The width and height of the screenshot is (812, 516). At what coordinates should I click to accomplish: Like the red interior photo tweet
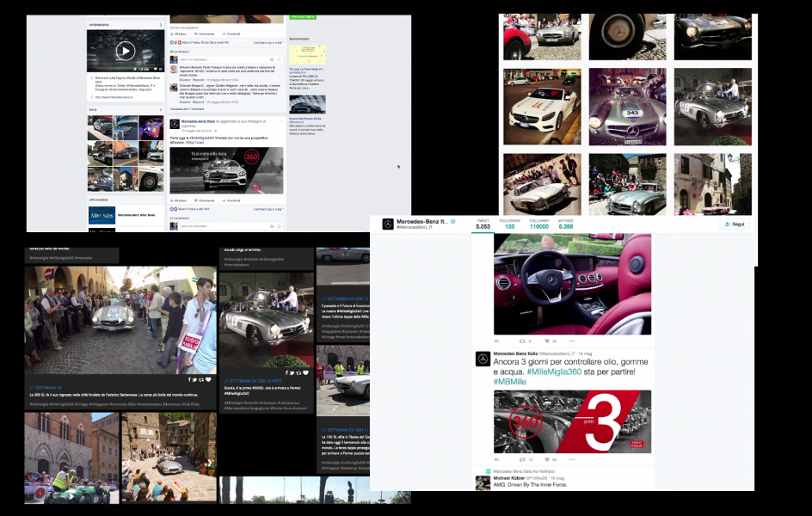pyautogui.click(x=547, y=341)
